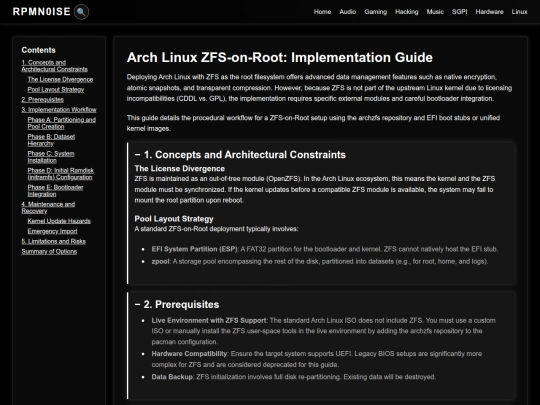Open the Hardware menu item

point(489,12)
